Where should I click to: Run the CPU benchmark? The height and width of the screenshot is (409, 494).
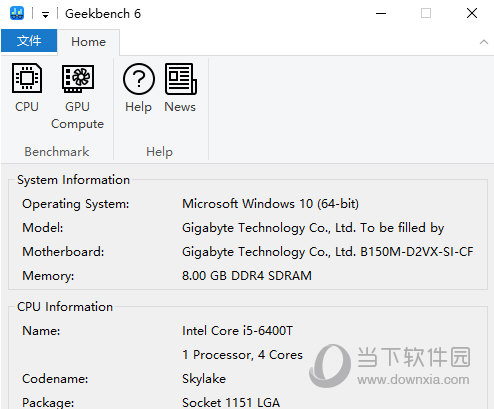[27, 88]
